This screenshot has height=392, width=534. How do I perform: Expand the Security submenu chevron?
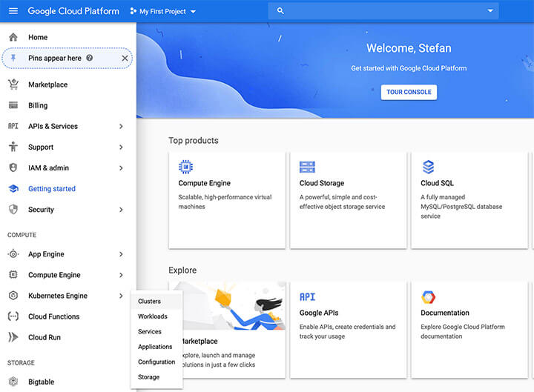tap(121, 210)
